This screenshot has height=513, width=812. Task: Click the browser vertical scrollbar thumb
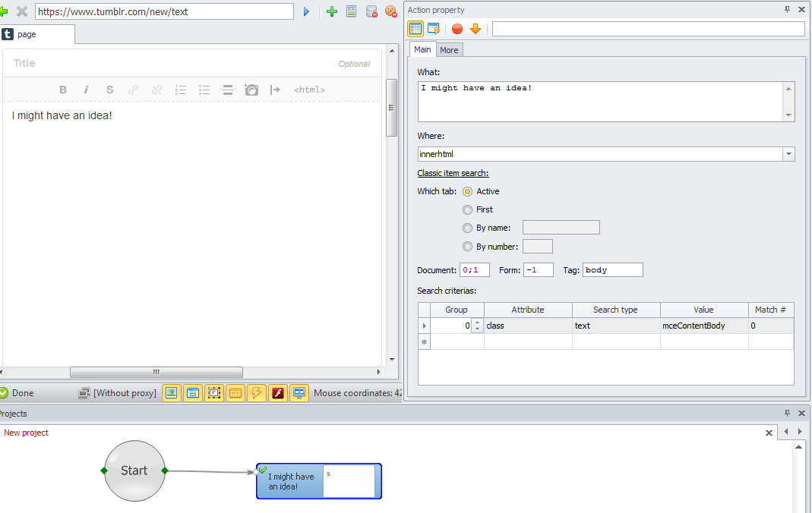coord(391,108)
